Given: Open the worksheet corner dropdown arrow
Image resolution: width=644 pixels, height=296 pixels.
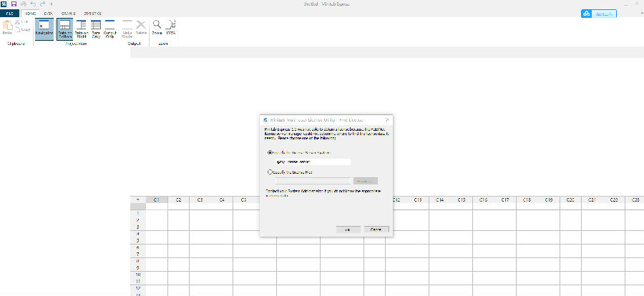Looking at the screenshot, I should tap(138, 199).
